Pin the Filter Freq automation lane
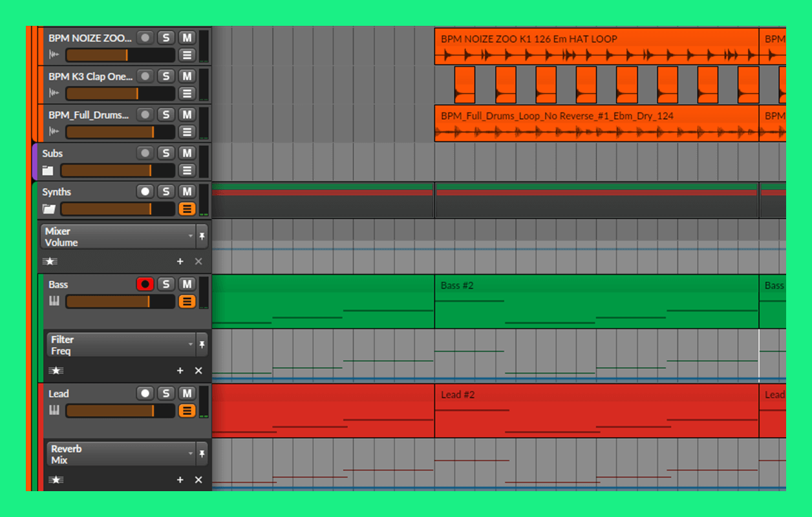This screenshot has height=517, width=812. (x=202, y=345)
